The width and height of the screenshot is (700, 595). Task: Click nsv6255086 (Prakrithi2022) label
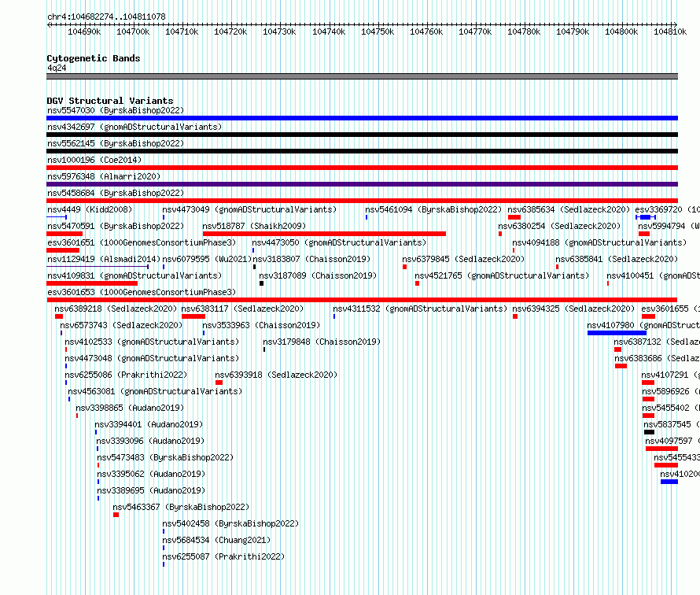coord(126,375)
